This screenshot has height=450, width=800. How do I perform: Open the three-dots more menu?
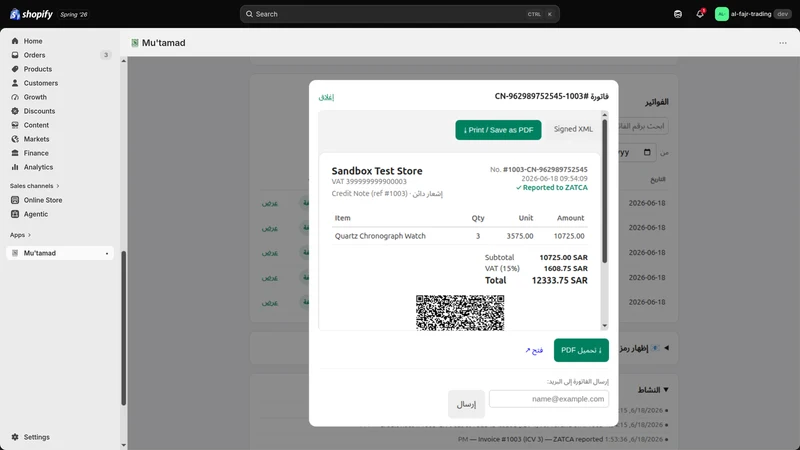[783, 43]
